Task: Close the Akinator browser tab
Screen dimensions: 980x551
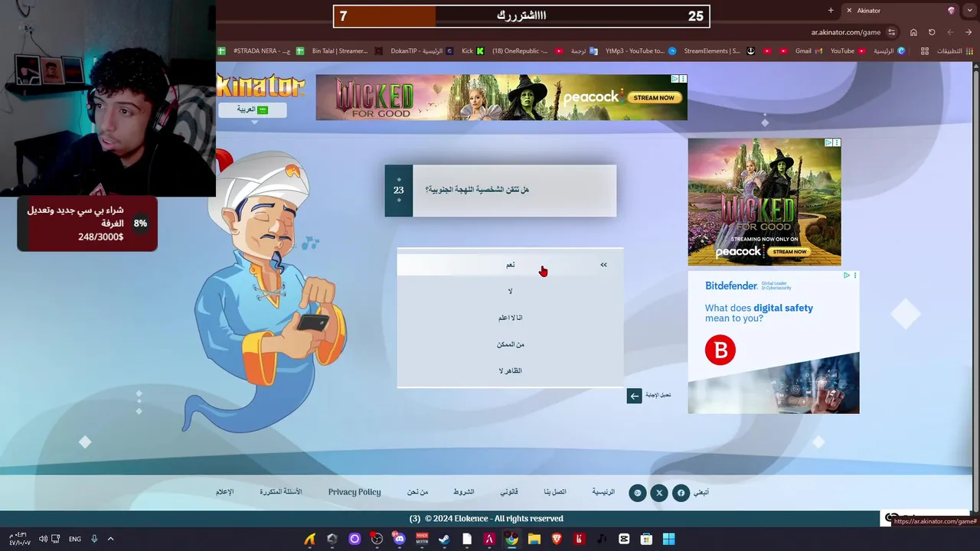Action: coord(849,11)
